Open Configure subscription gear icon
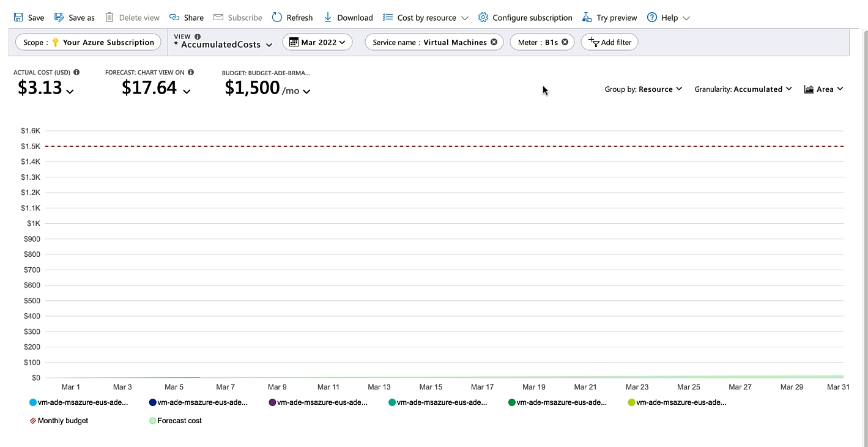The image size is (868, 447). coord(483,18)
